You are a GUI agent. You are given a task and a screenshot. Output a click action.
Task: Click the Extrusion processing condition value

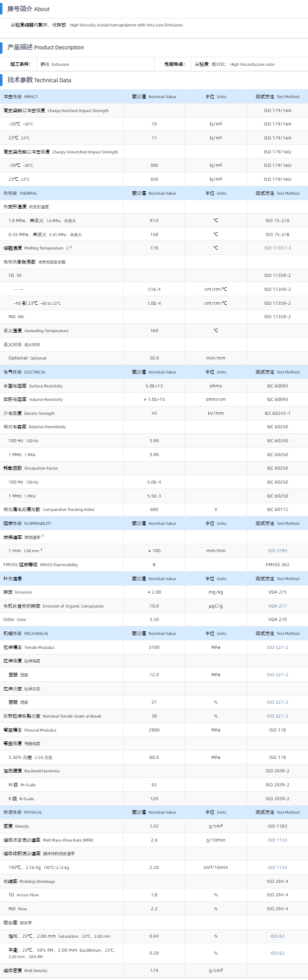click(x=55, y=64)
